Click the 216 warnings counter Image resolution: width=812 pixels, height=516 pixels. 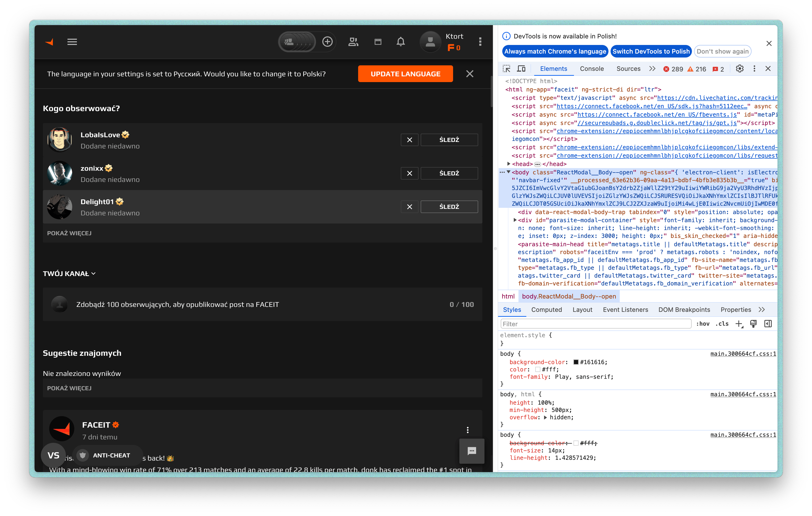[x=697, y=69]
